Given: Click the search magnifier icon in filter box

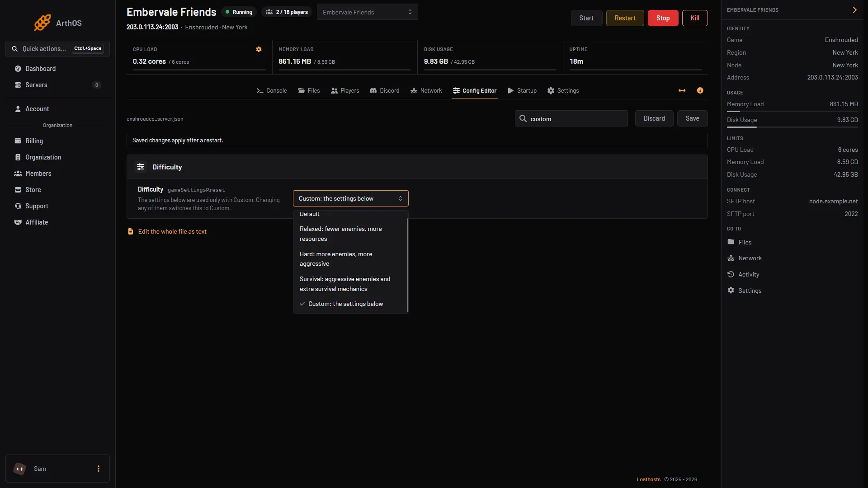Looking at the screenshot, I should tap(523, 118).
